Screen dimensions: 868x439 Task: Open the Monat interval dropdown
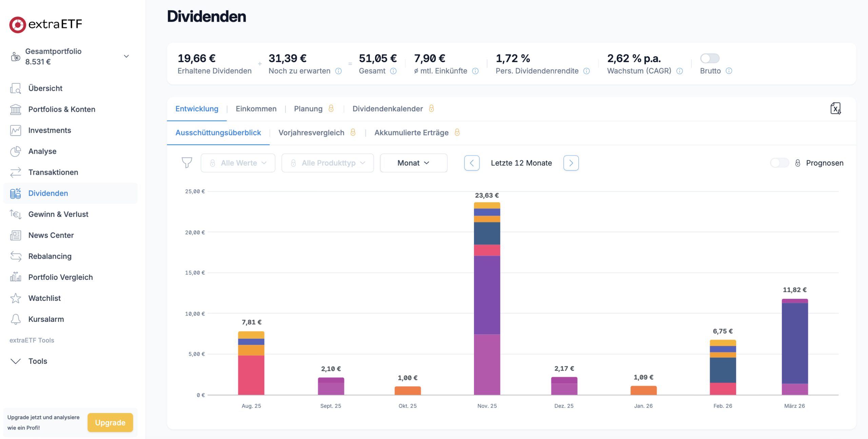(414, 163)
